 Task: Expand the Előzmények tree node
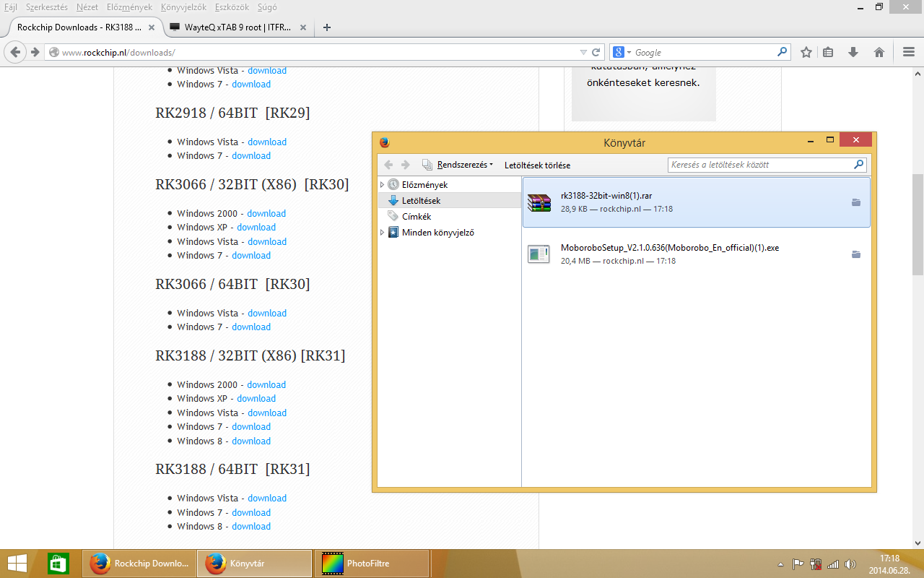[382, 185]
